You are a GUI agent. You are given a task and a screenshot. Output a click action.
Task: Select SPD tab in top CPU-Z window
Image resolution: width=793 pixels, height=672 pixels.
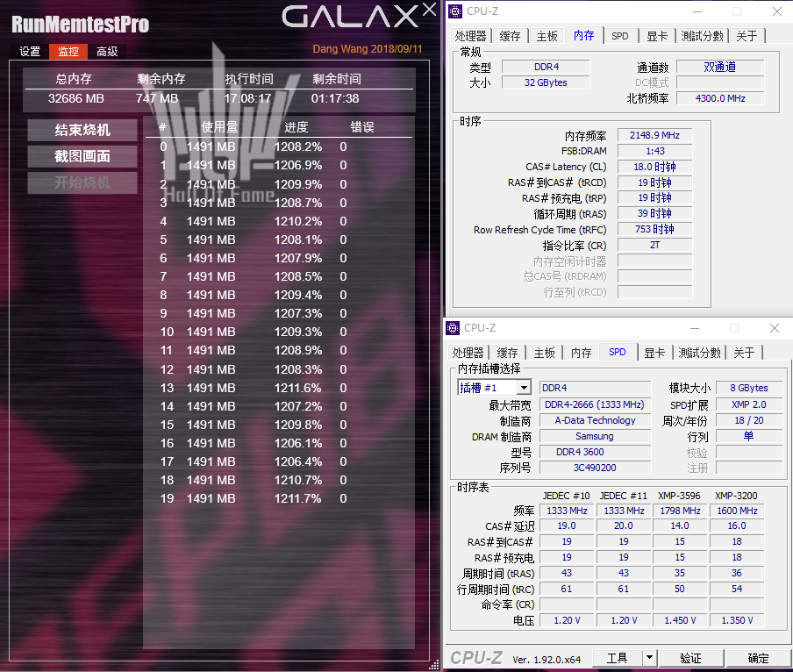point(620,36)
